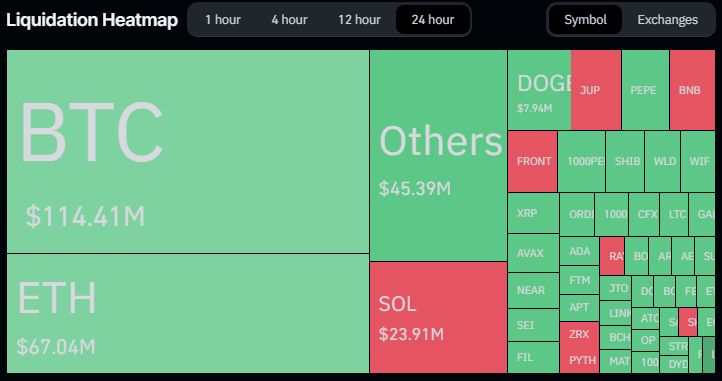Open the LINK tile
The width and height of the screenshot is (722, 381).
click(616, 313)
